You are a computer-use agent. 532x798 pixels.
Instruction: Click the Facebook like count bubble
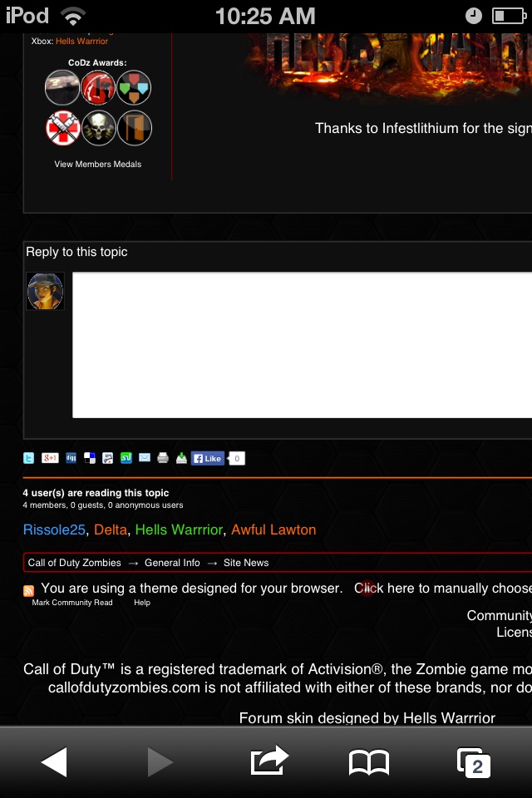coord(237,459)
